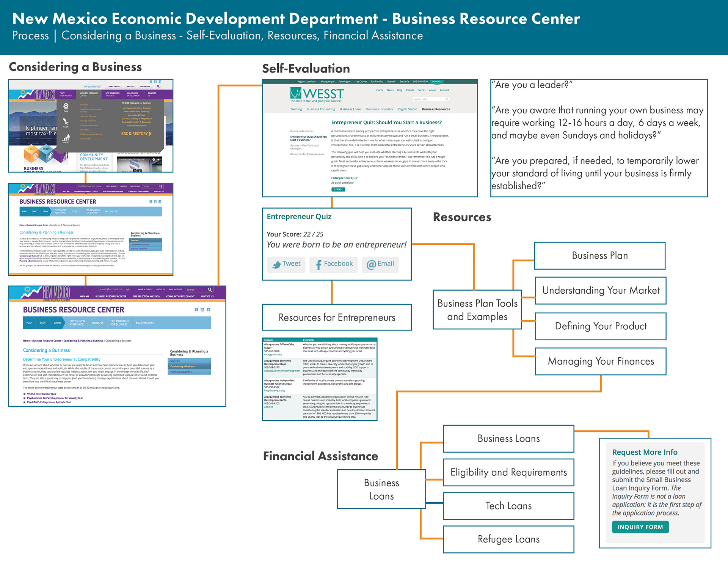Click the WESST DONATE button

(x=437, y=82)
